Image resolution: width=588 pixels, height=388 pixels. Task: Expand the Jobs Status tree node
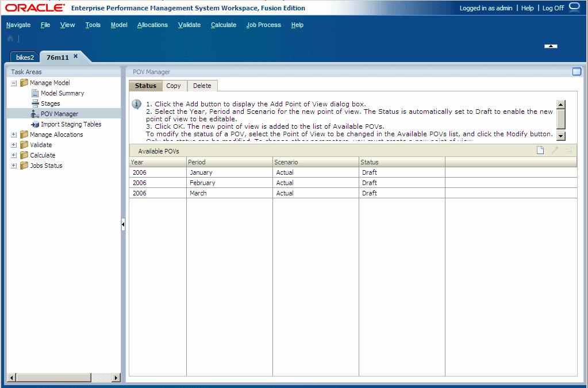click(14, 165)
